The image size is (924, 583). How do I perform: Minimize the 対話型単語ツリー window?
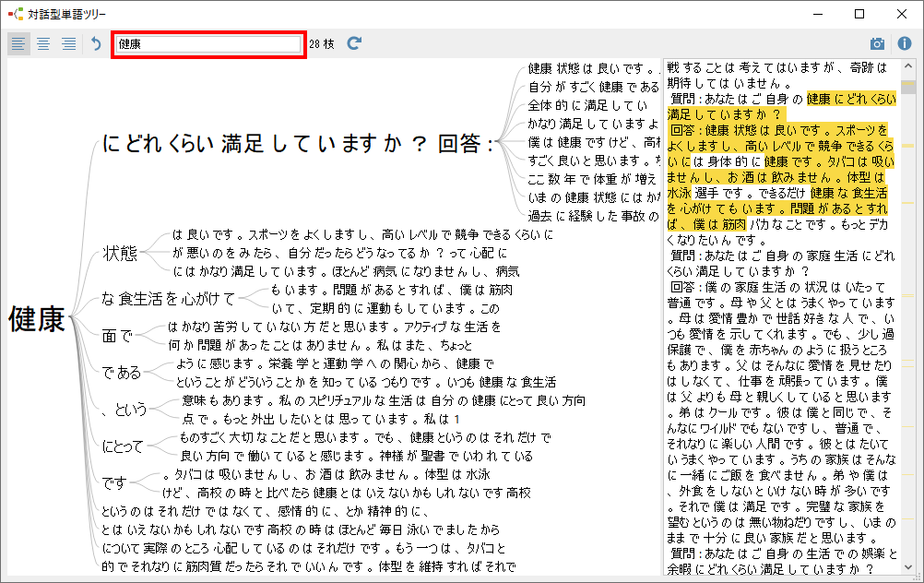817,14
